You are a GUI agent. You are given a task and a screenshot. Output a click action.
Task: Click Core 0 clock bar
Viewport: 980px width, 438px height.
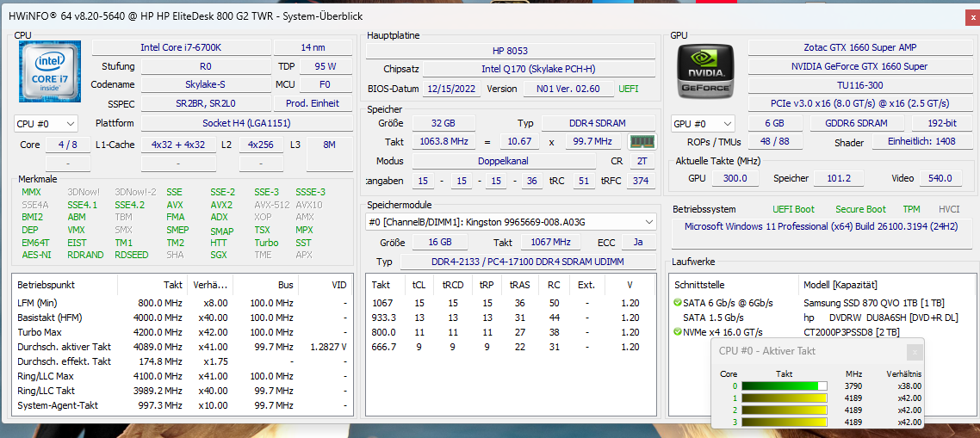coord(784,386)
